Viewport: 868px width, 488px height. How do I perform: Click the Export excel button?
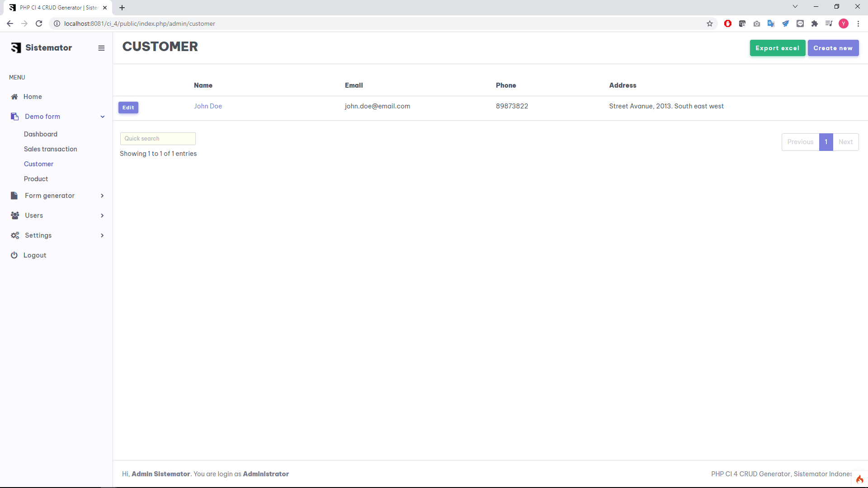click(x=777, y=48)
